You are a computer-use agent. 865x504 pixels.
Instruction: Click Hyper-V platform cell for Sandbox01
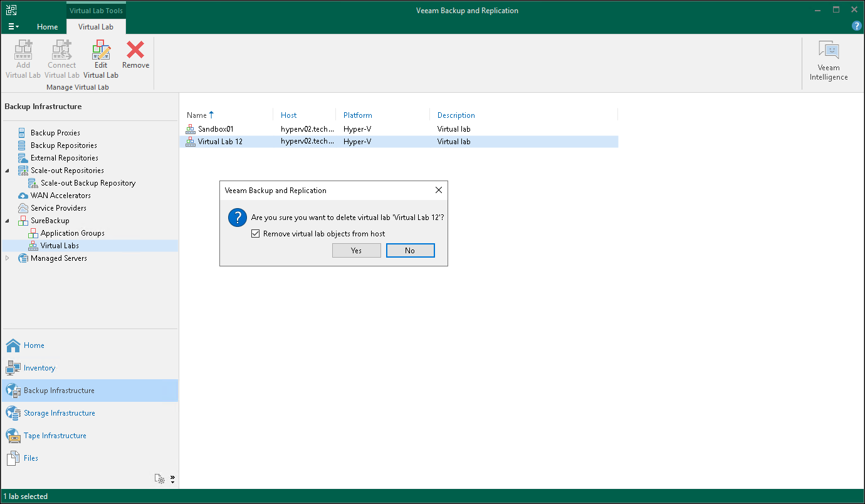pyautogui.click(x=357, y=129)
